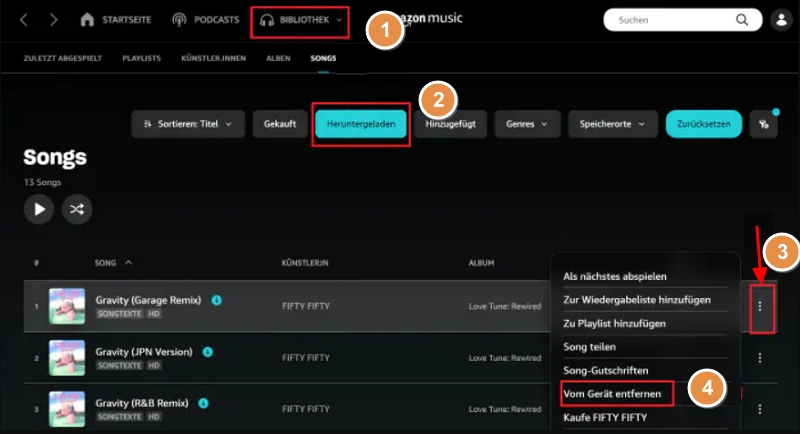Screen dimensions: 800x434
Task: Open Gravity (Garage Remix) album cover
Action: click(x=67, y=306)
